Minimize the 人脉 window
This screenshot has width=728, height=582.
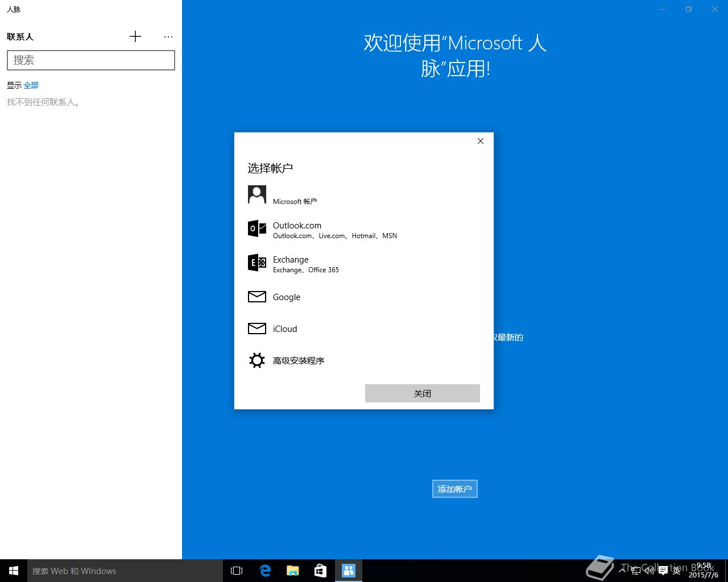point(663,9)
